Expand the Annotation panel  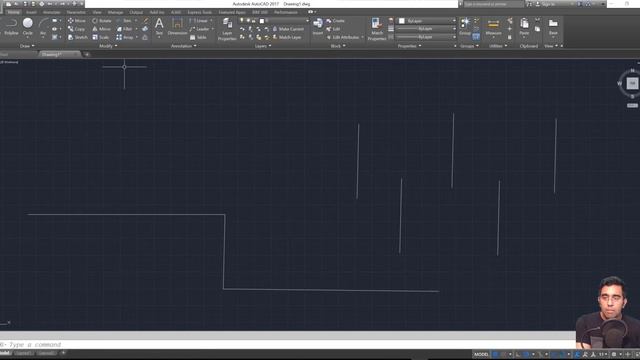[183, 46]
